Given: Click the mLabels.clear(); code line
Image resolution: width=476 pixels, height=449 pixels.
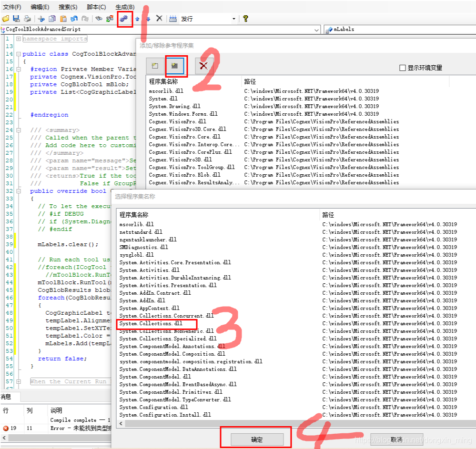Looking at the screenshot, I should click(68, 244).
